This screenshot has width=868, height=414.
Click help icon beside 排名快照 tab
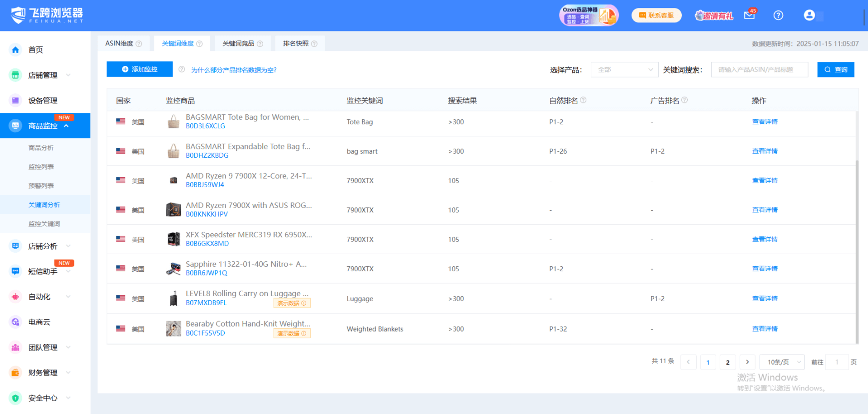[x=314, y=44]
